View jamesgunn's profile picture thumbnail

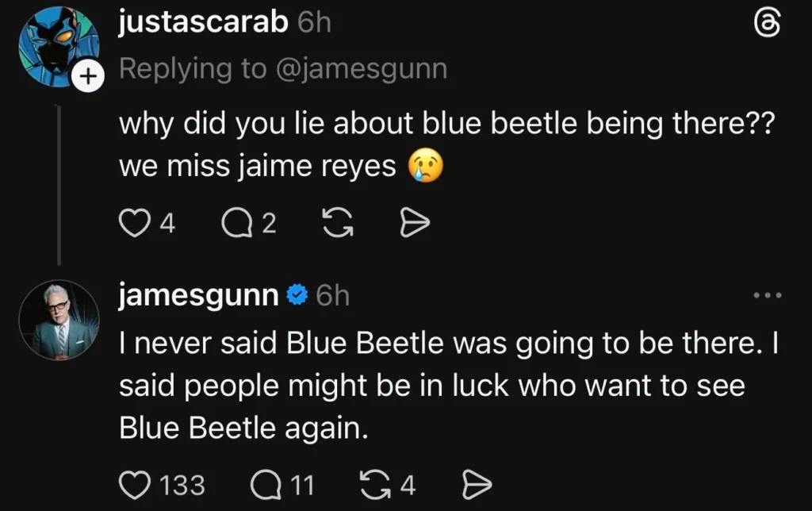tap(59, 321)
